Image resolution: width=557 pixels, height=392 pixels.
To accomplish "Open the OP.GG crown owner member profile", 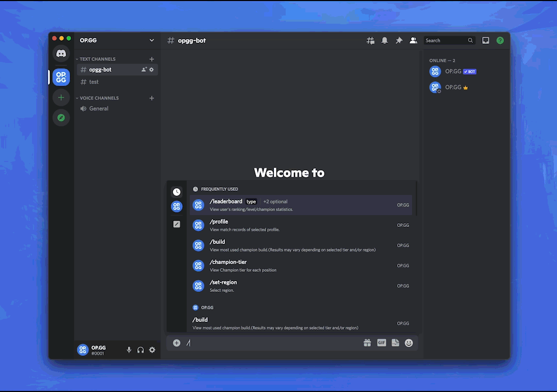I will pos(465,88).
